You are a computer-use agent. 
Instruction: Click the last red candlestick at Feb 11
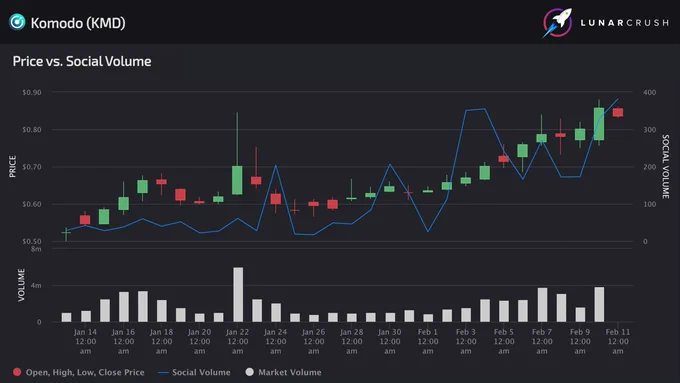pos(618,112)
